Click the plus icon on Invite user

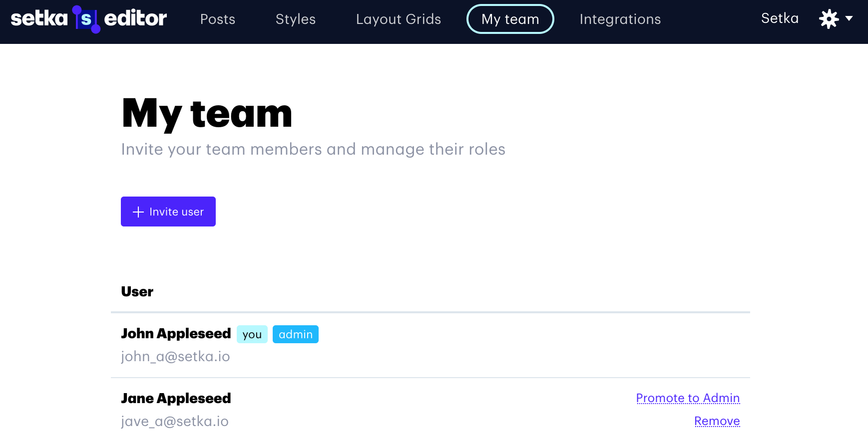tap(138, 212)
